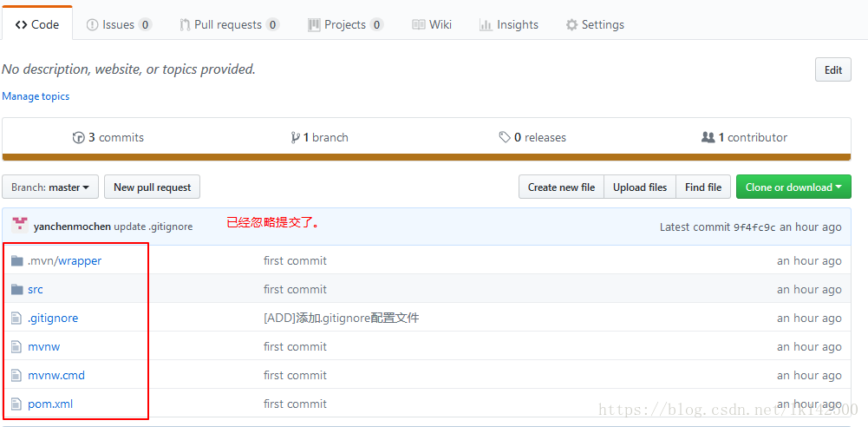868x427 pixels.
Task: Click 'an hour ago' on .mvn/wrapper row
Action: tap(809, 260)
